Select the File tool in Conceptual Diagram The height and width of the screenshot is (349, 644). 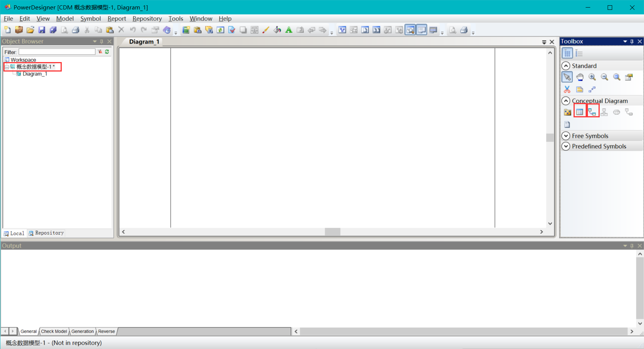pos(567,124)
